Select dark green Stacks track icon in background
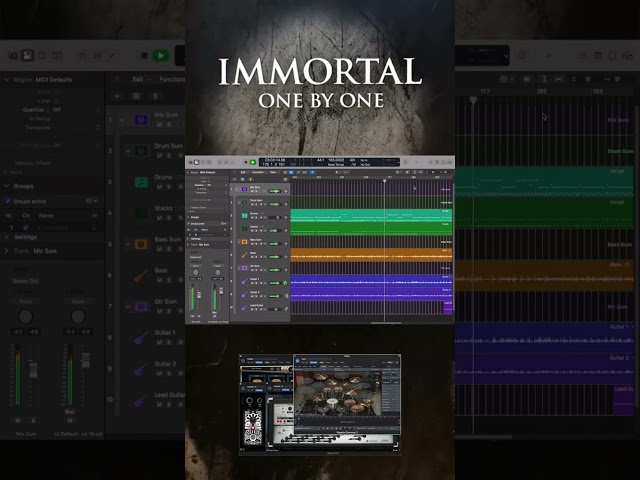The height and width of the screenshot is (480, 640). (141, 213)
